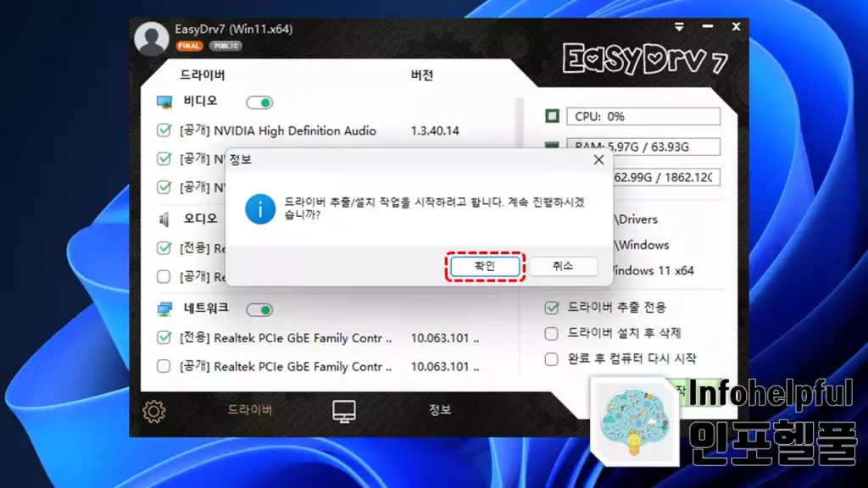
Task: Switch to the 정보 bottom tab
Action: pyautogui.click(x=440, y=410)
